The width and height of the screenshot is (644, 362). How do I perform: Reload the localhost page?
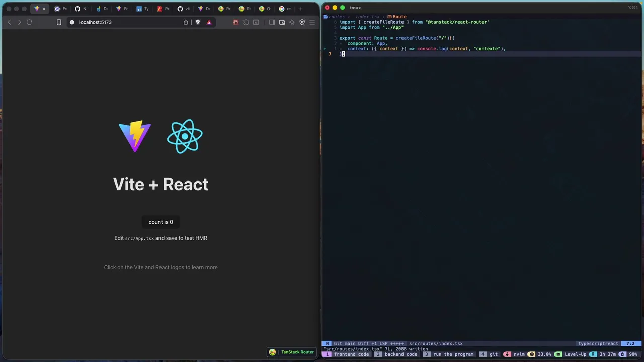click(29, 22)
